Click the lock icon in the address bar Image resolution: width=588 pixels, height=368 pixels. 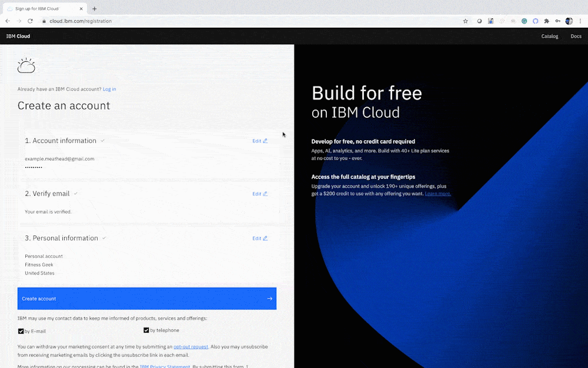[x=44, y=21]
